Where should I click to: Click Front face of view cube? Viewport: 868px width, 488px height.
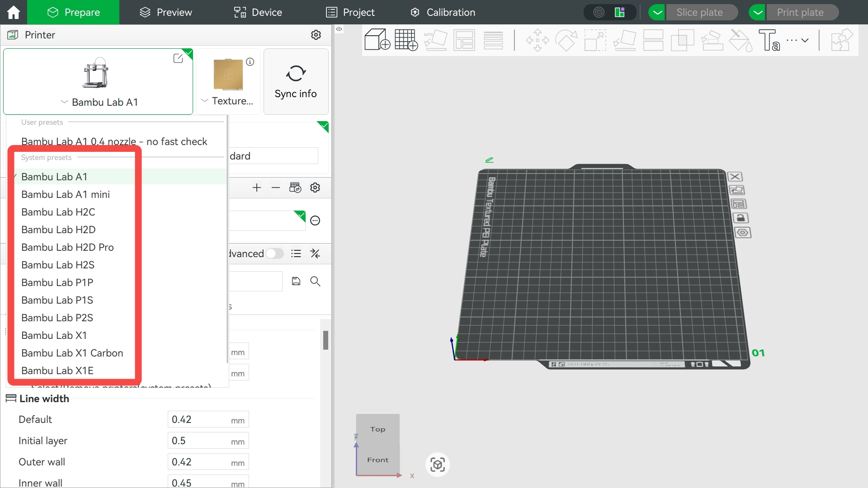[378, 460]
